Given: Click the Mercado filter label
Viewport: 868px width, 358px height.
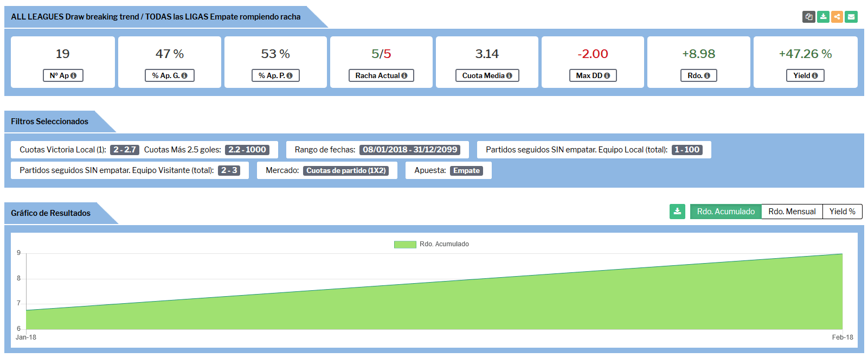Looking at the screenshot, I should click(282, 170).
